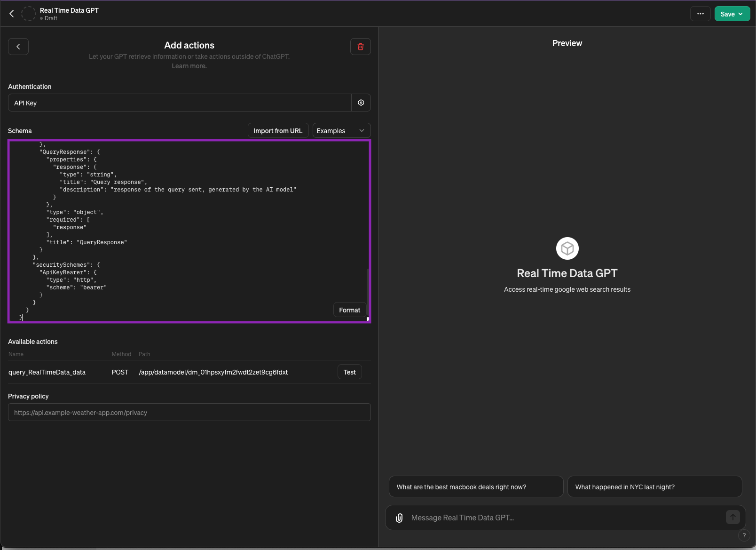Click the Draft status label
This screenshot has height=550, width=756.
click(x=51, y=18)
